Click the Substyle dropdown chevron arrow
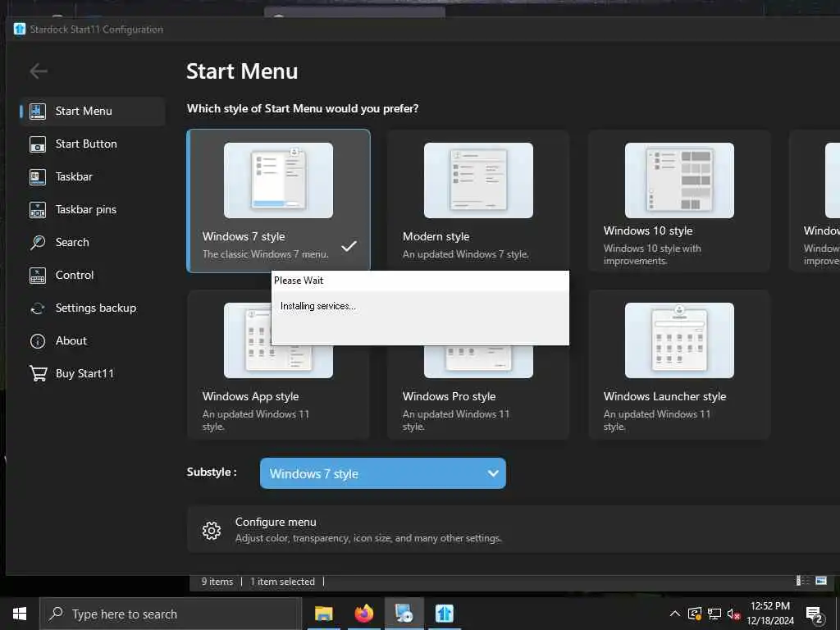 click(493, 473)
